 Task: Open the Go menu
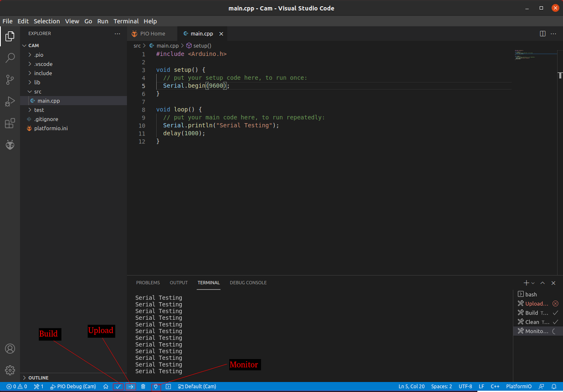88,21
